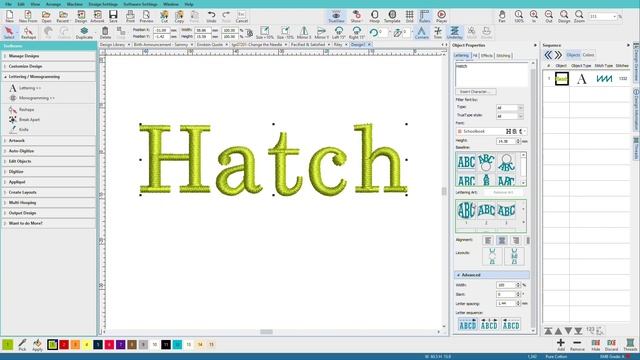640x360 pixels.
Task: Expand the Customize Design toolbox
Action: (49, 66)
